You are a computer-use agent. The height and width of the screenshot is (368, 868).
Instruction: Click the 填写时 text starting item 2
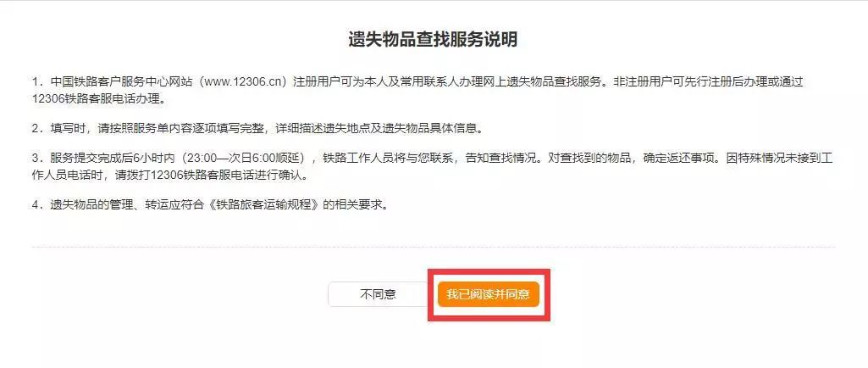[66, 129]
